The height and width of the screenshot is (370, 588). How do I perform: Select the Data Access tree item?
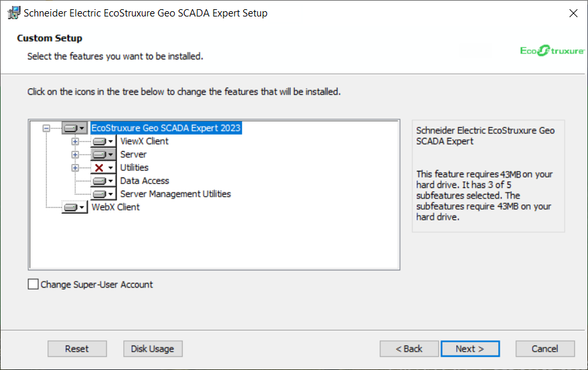point(144,181)
